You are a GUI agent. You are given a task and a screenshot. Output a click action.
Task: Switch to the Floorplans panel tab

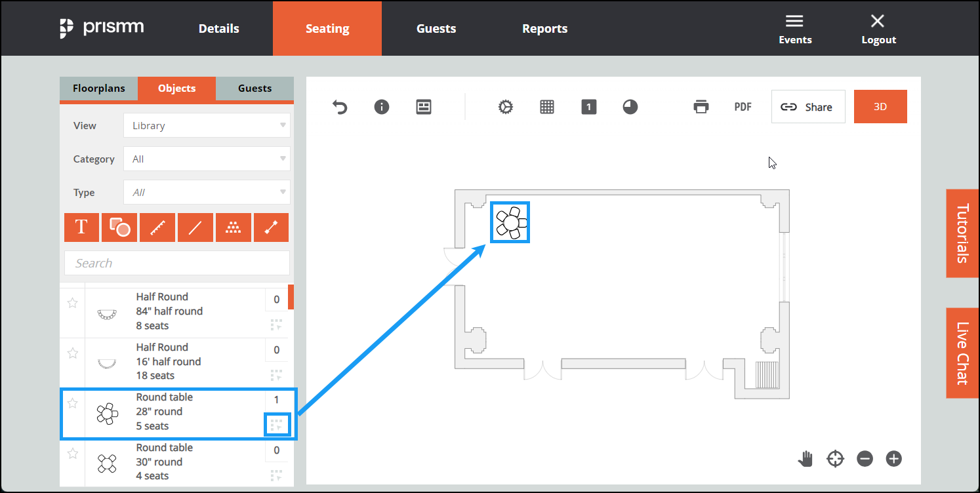(99, 89)
